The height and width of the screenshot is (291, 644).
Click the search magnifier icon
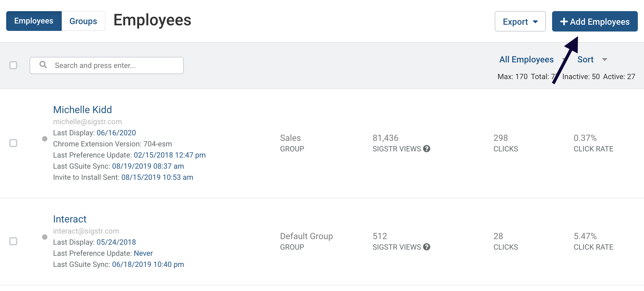coord(43,65)
